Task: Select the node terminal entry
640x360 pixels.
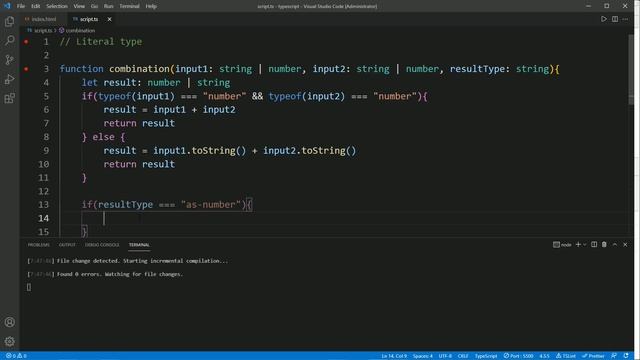Action: coord(562,244)
